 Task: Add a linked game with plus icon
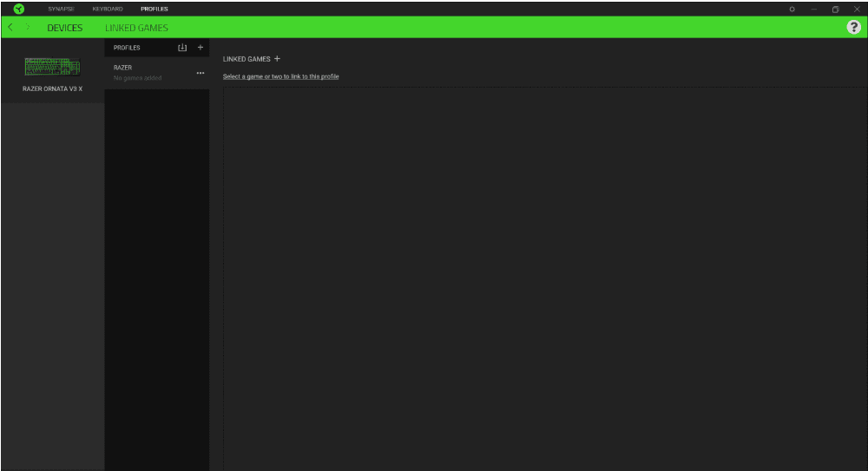tap(277, 59)
